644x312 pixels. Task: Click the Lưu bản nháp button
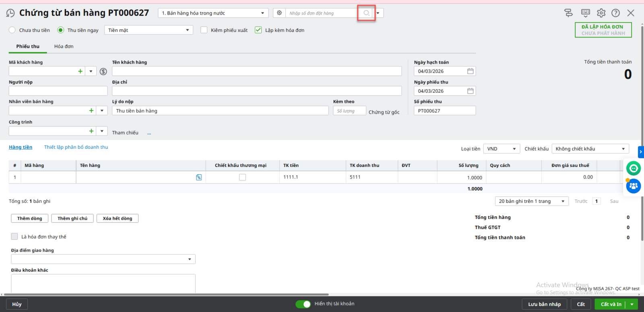point(544,304)
